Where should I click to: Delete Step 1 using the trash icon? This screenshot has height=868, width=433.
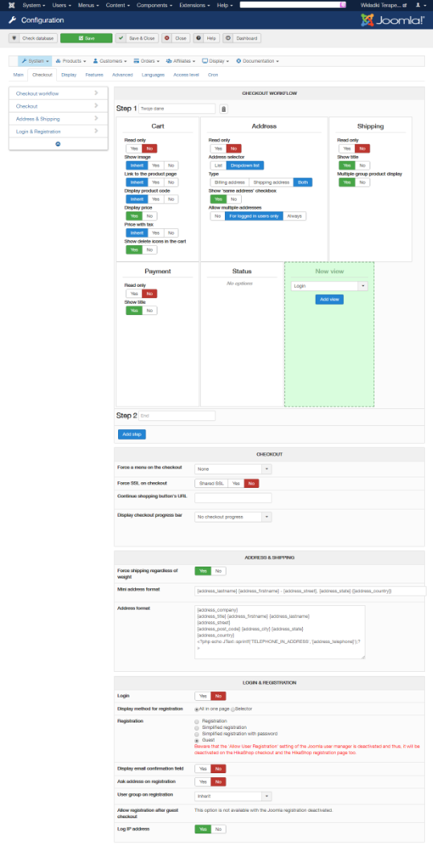pyautogui.click(x=223, y=109)
